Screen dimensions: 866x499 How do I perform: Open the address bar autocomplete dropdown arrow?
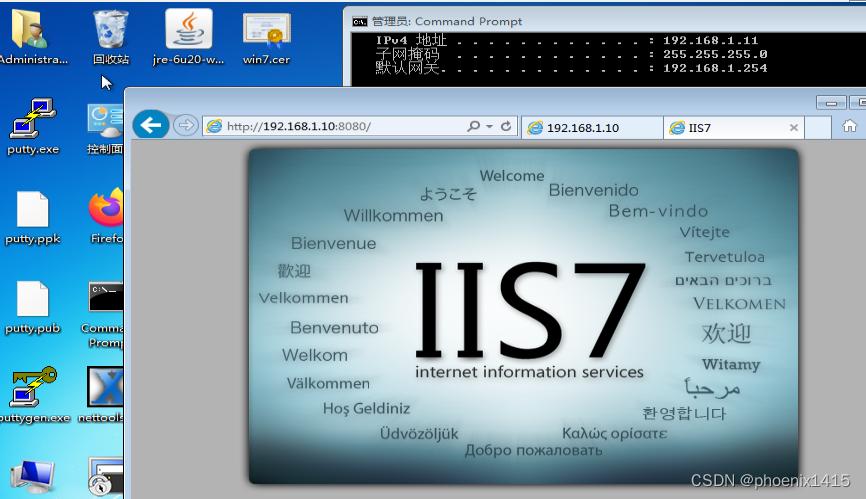(x=489, y=126)
